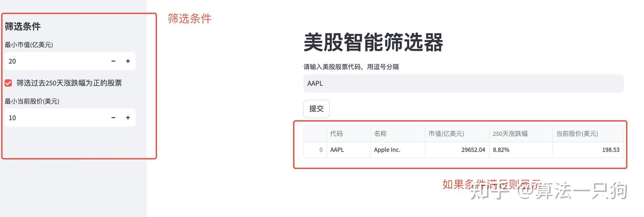The width and height of the screenshot is (644, 217).
Task: Click minus on 最小当前股价 stepper
Action: point(113,118)
